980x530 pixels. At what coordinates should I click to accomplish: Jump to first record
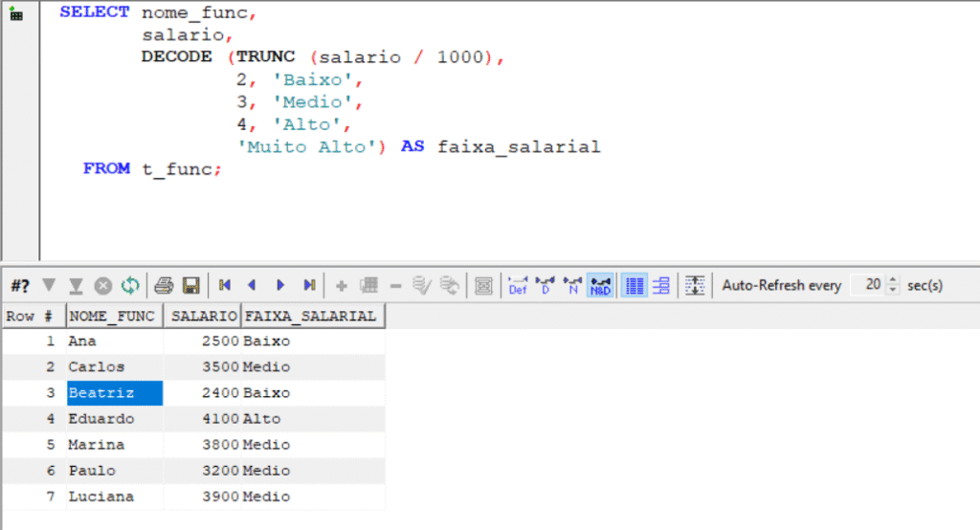[x=225, y=285]
